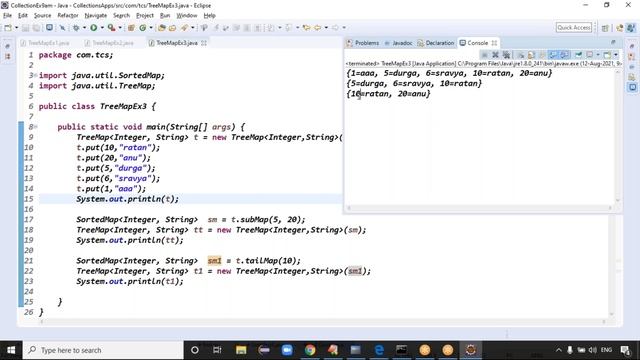This screenshot has width=640, height=360.
Task: Open the New Java Class dropdown arrow
Action: [151, 28]
